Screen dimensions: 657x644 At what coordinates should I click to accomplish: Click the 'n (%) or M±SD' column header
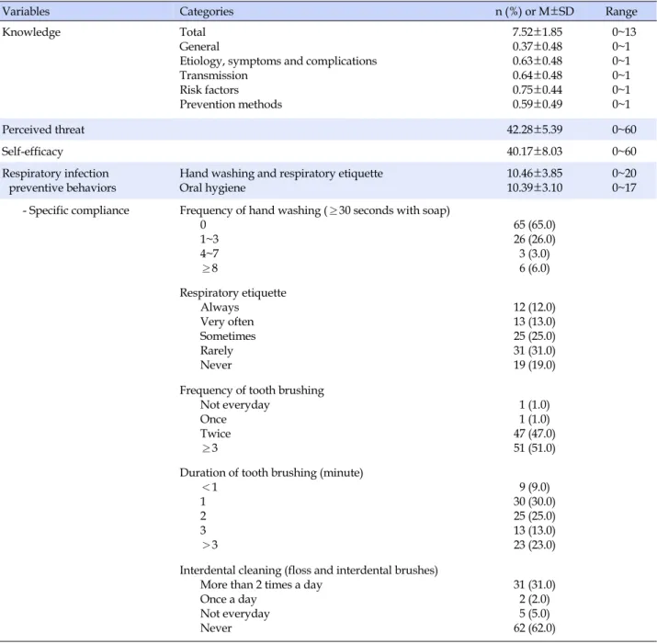[x=535, y=11]
